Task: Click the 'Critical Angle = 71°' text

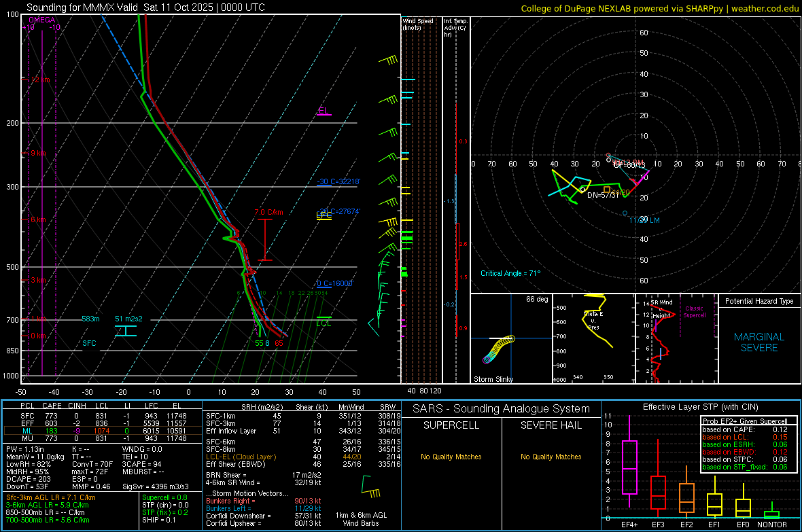Action: (510, 273)
